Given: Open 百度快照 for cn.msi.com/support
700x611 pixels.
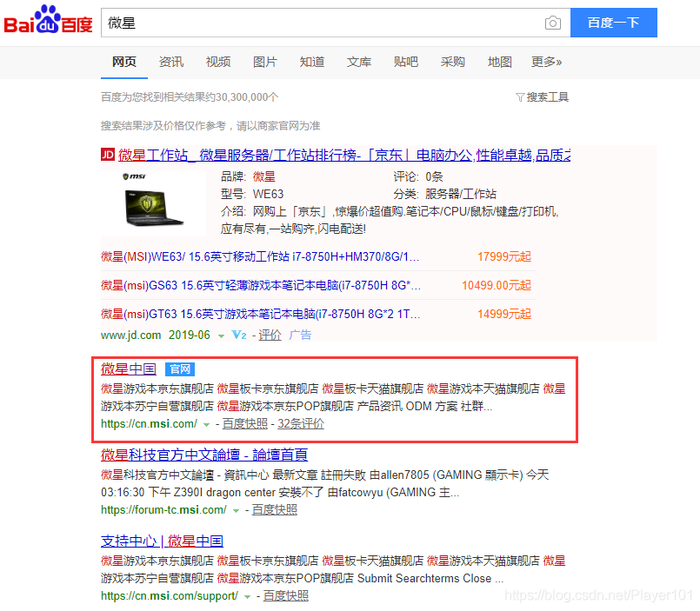Looking at the screenshot, I should pyautogui.click(x=286, y=596).
